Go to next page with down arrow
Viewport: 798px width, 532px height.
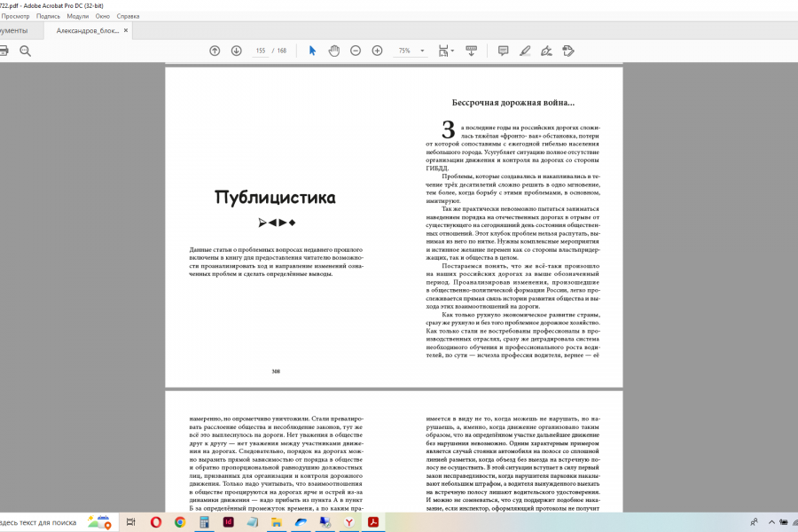coord(237,51)
